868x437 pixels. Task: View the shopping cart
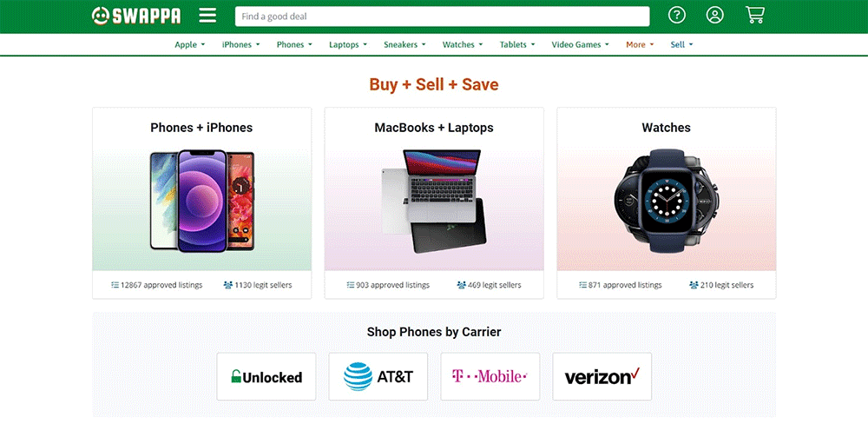tap(754, 16)
